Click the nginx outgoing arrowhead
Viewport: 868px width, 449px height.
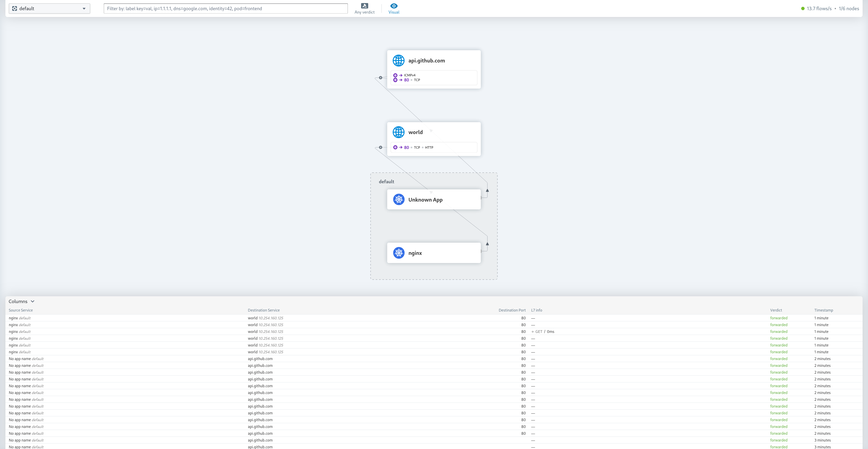click(487, 244)
